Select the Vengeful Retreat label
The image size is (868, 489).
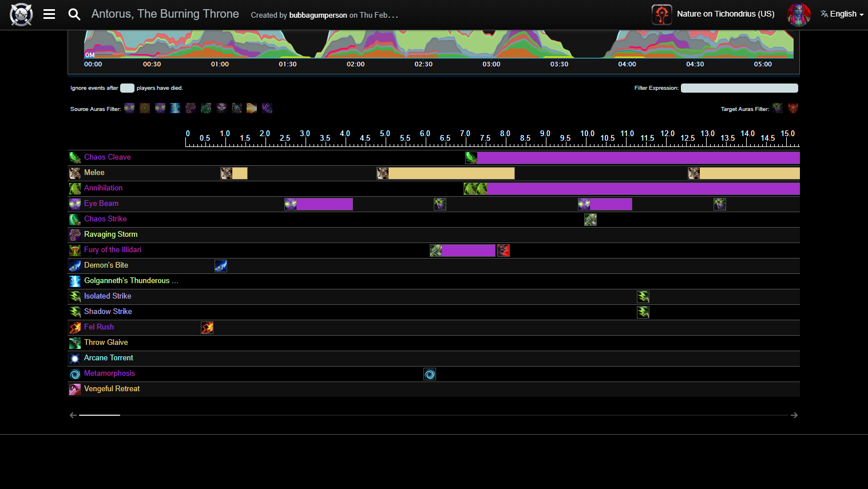click(x=112, y=389)
